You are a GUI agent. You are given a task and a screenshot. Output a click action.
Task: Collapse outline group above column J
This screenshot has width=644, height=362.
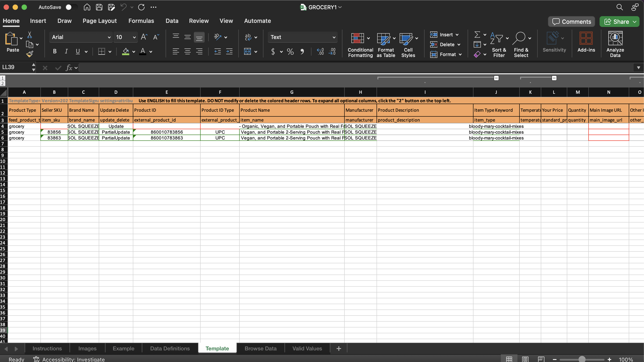click(496, 78)
